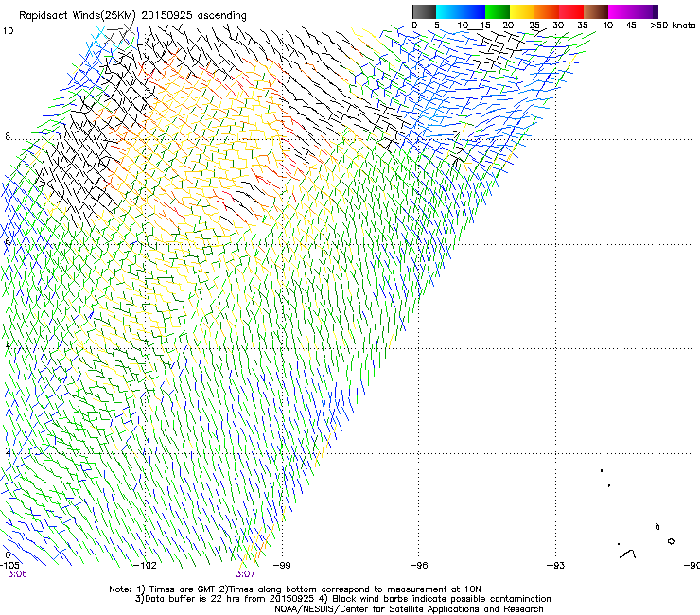
Task: Click the longitude label '-93'
Action: 556,565
